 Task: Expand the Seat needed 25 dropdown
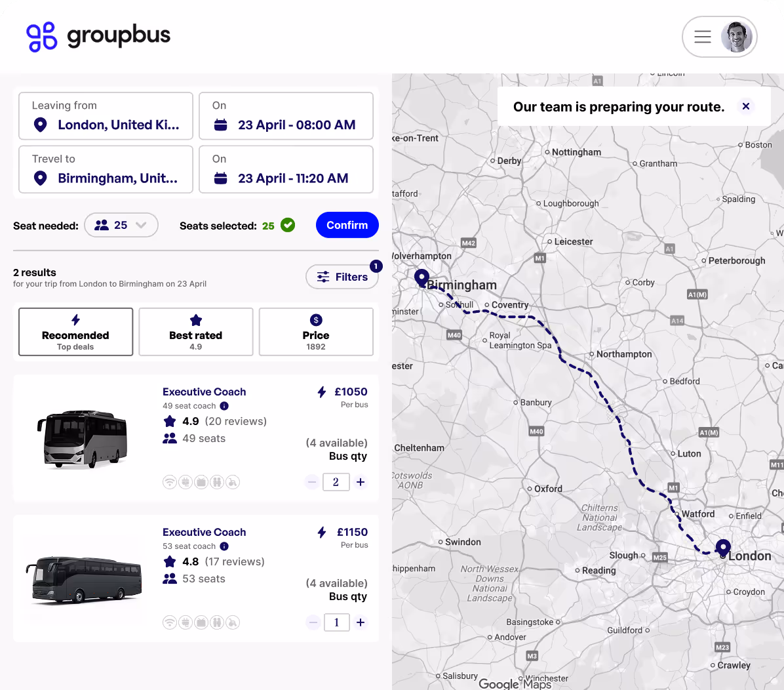coord(121,225)
